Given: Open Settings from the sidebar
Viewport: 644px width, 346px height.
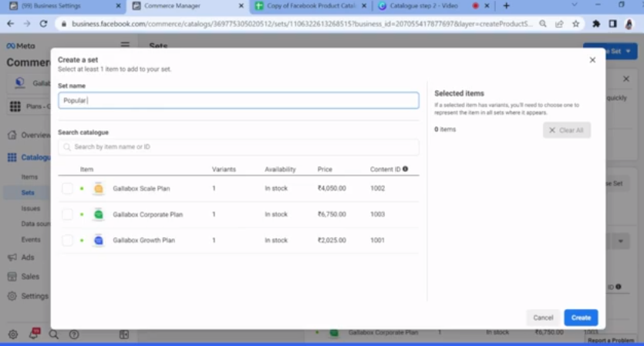Looking at the screenshot, I should 28,296.
